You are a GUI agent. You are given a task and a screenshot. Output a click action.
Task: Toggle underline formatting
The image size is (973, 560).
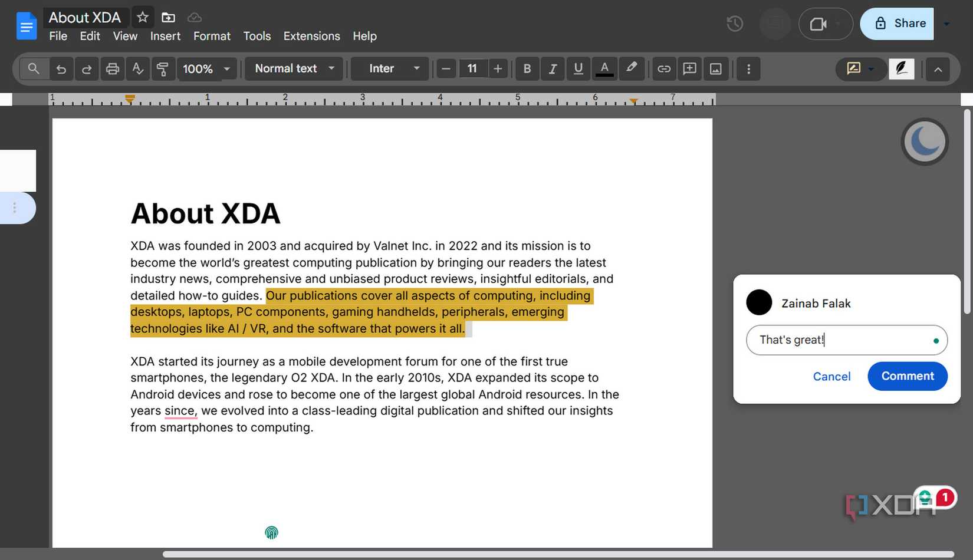(578, 69)
